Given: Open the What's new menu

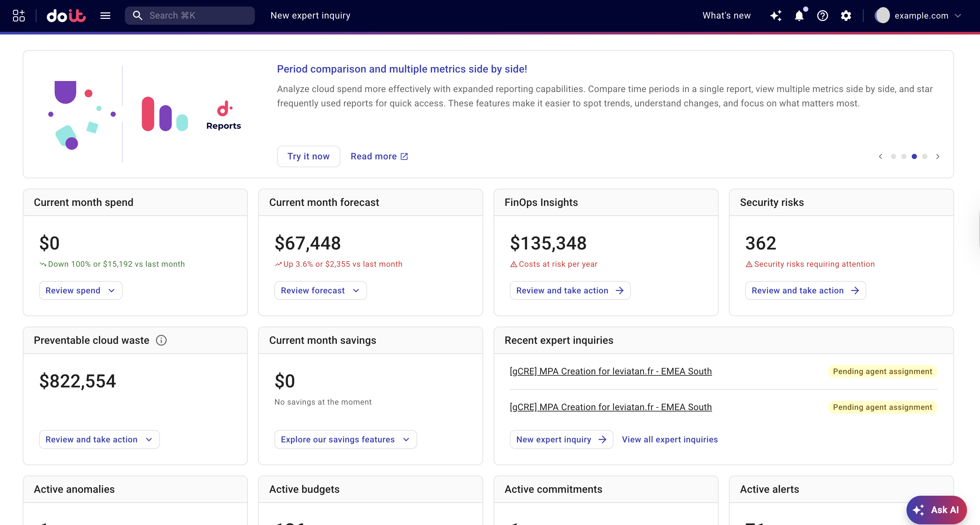Looking at the screenshot, I should 726,16.
